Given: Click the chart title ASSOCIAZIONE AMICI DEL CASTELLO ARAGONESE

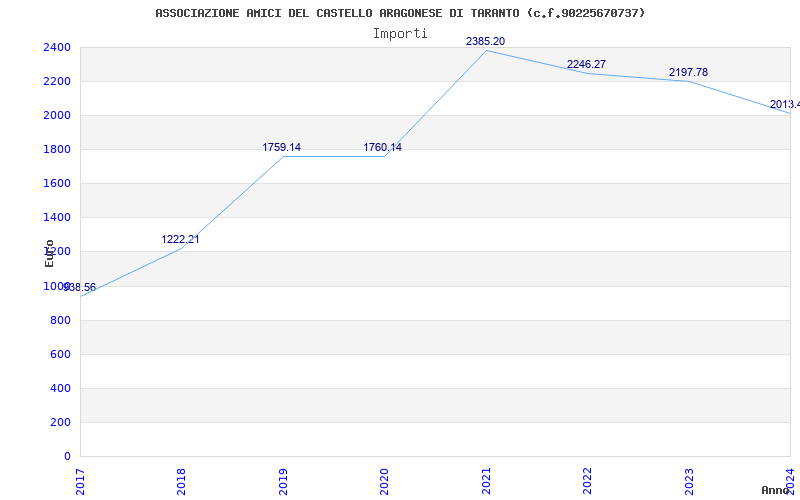Looking at the screenshot, I should pyautogui.click(x=400, y=13).
